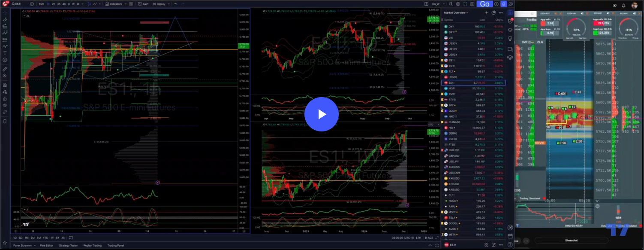Open notifications bell in top right
Image resolution: width=644 pixels, height=250 pixels.
pyautogui.click(x=623, y=6)
